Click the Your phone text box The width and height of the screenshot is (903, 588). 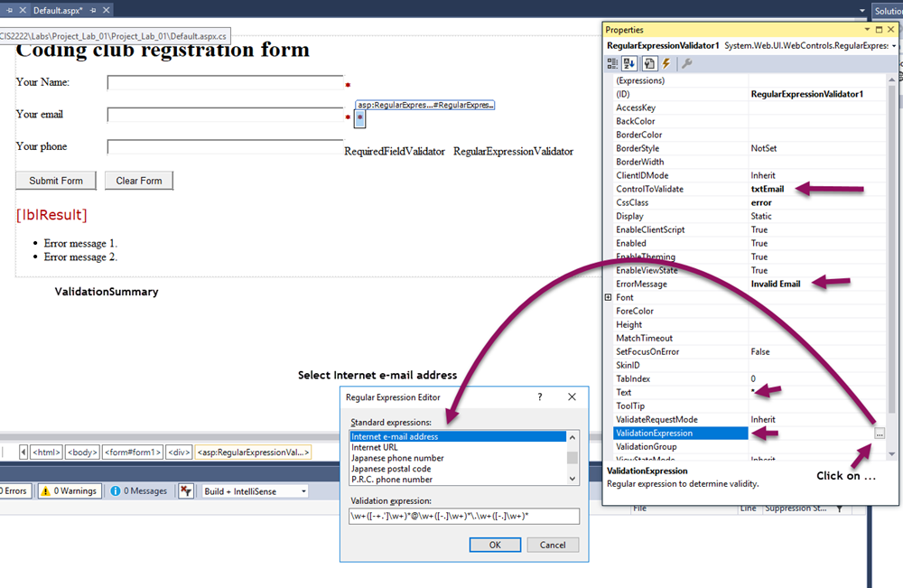225,147
